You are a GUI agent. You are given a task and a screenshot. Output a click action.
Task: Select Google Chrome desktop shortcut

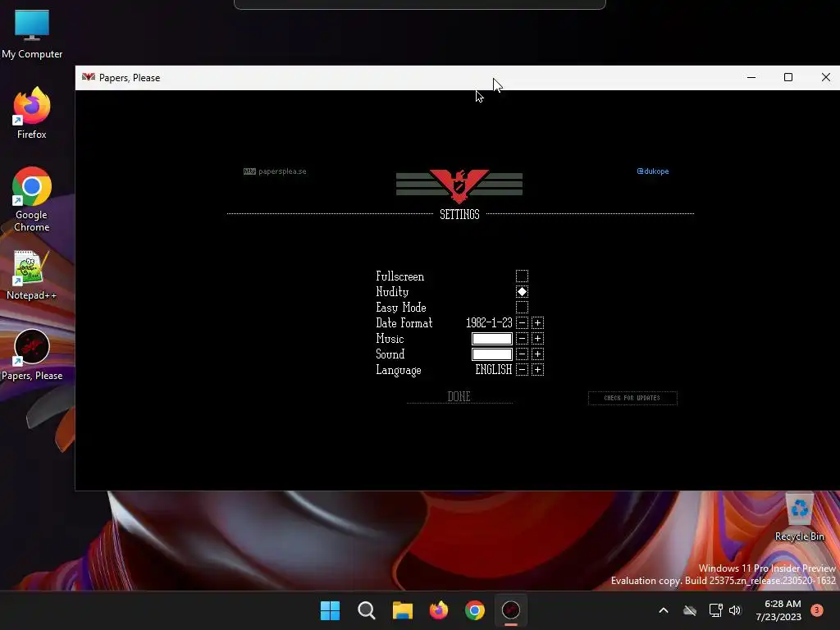[32, 200]
